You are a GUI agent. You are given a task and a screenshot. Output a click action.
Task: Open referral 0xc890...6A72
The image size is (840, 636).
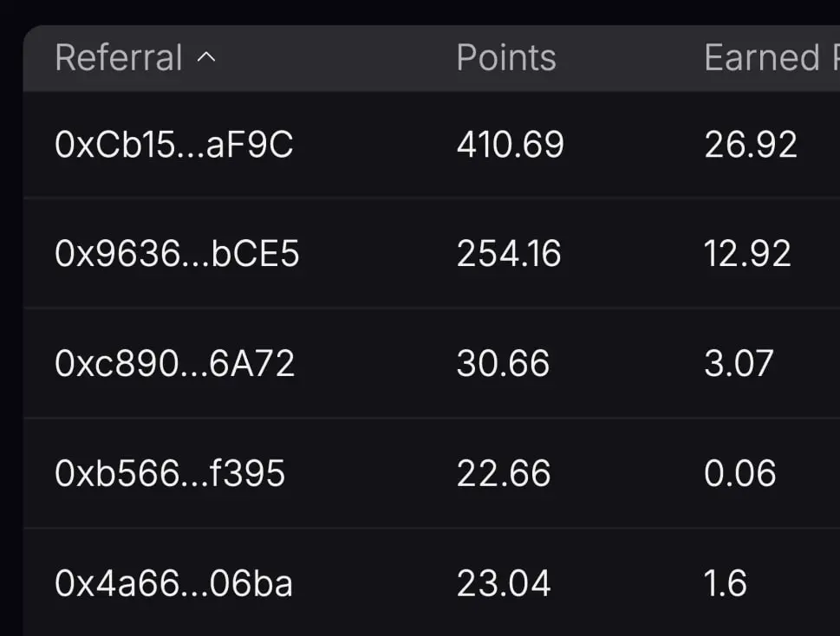tap(174, 364)
